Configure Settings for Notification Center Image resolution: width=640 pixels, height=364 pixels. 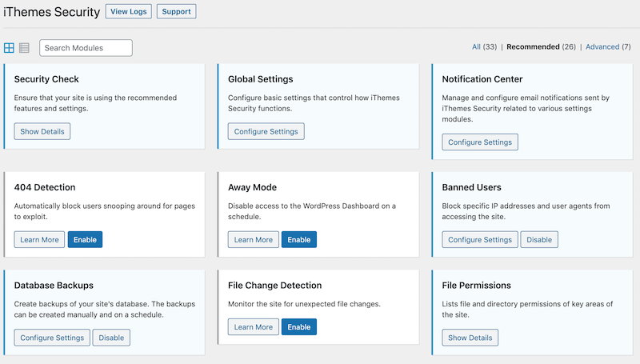pyautogui.click(x=480, y=142)
